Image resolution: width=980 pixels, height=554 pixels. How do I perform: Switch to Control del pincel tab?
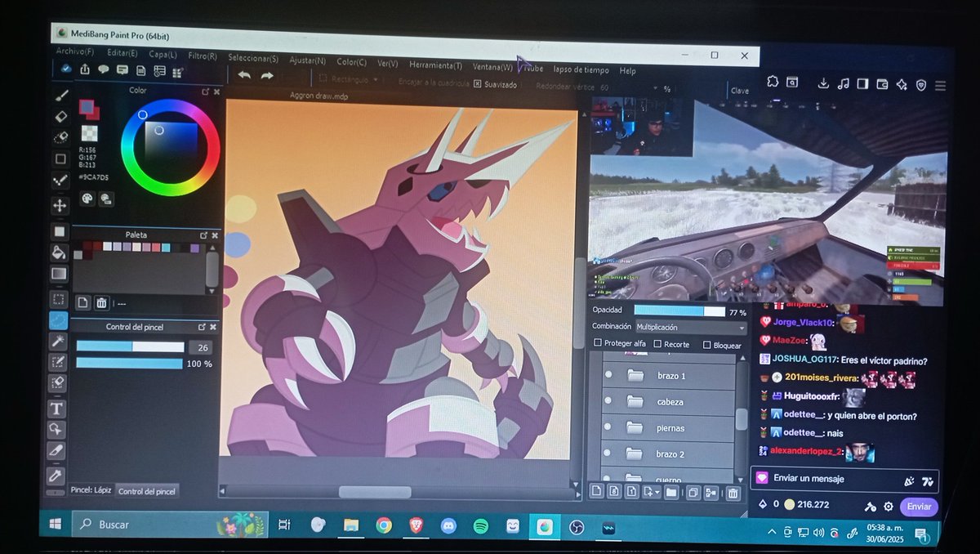pos(147,491)
